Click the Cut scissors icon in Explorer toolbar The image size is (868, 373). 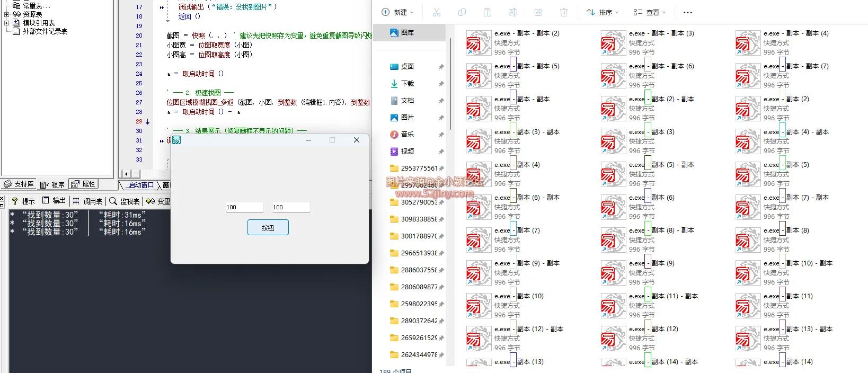tap(437, 12)
